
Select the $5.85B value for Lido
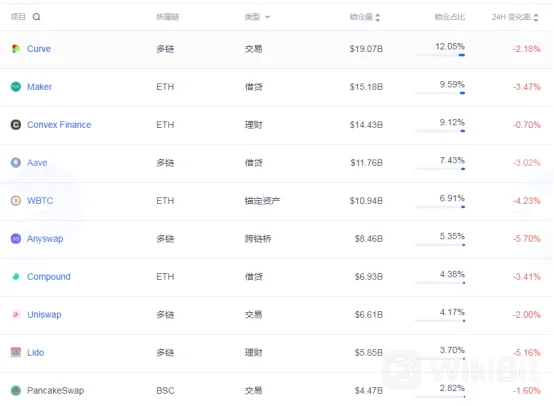click(369, 352)
